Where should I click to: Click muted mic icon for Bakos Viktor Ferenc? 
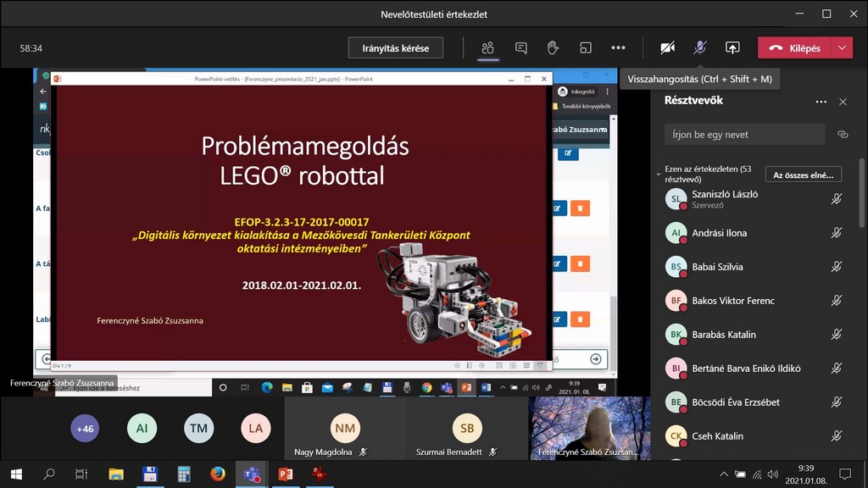[837, 301]
